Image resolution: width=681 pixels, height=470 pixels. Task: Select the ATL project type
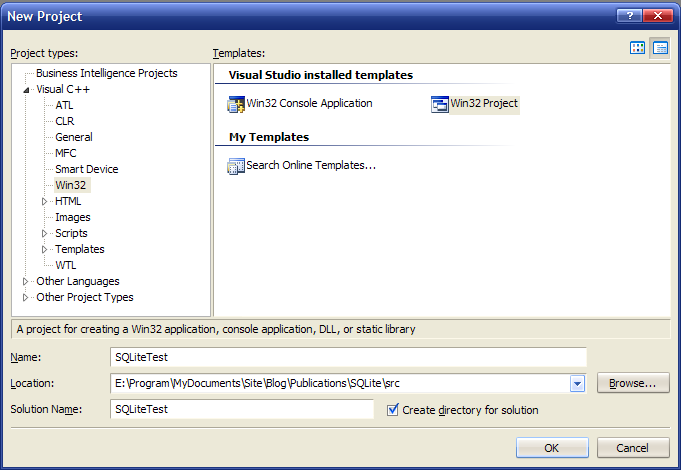pyautogui.click(x=64, y=105)
